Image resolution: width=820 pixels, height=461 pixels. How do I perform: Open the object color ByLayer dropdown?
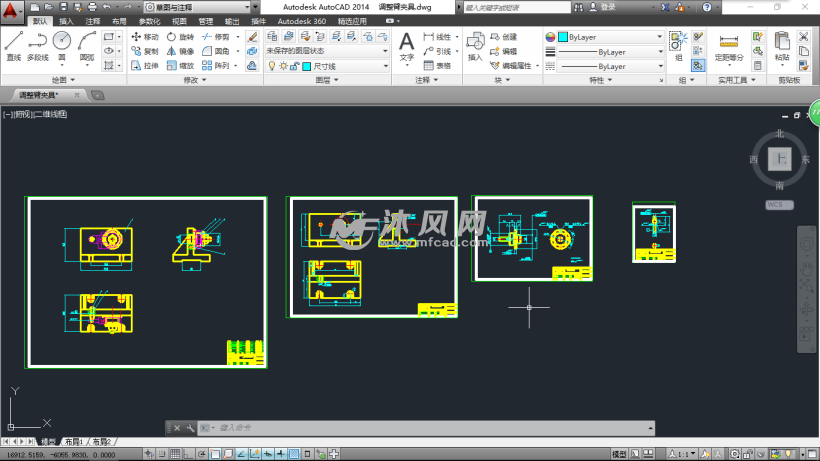pyautogui.click(x=610, y=37)
